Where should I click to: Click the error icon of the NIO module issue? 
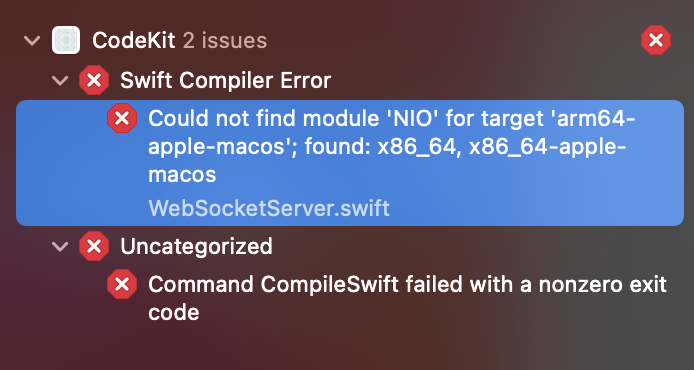[122, 118]
